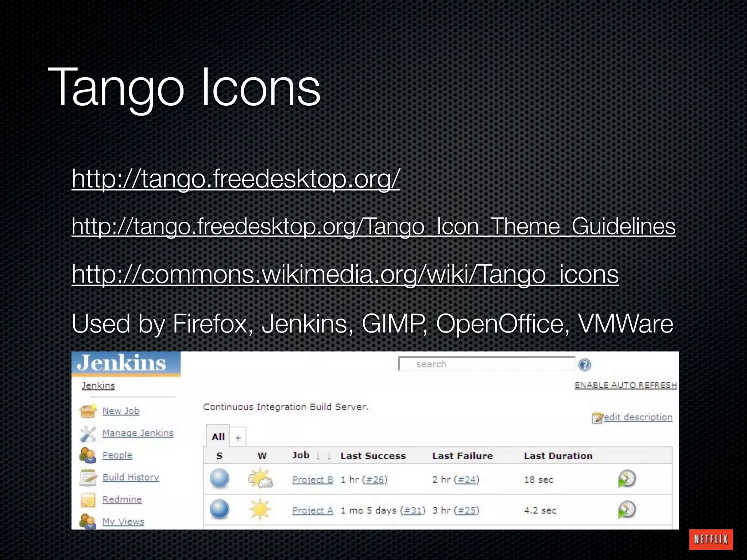Sort by Last Duration column
This screenshot has width=747, height=560.
click(558, 456)
